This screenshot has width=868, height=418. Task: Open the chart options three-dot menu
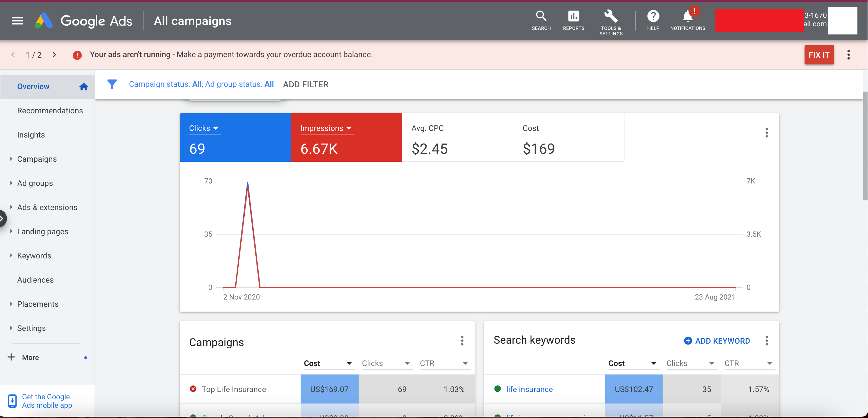pos(766,133)
